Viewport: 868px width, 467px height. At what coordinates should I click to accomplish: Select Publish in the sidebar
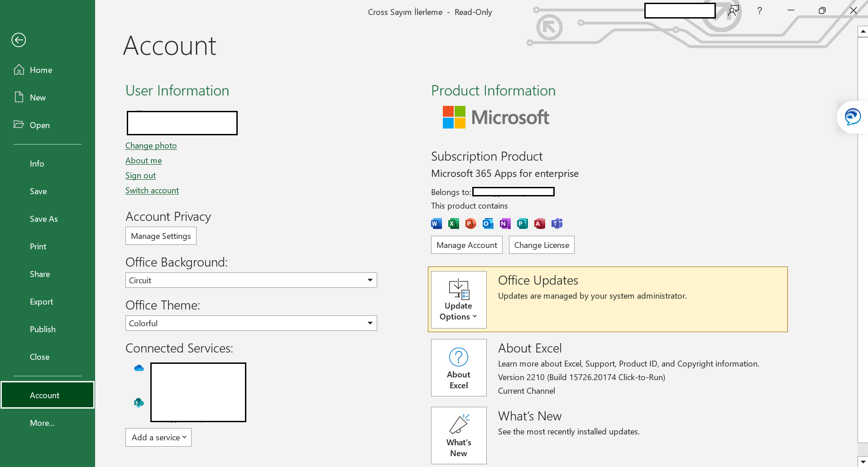(x=48, y=329)
